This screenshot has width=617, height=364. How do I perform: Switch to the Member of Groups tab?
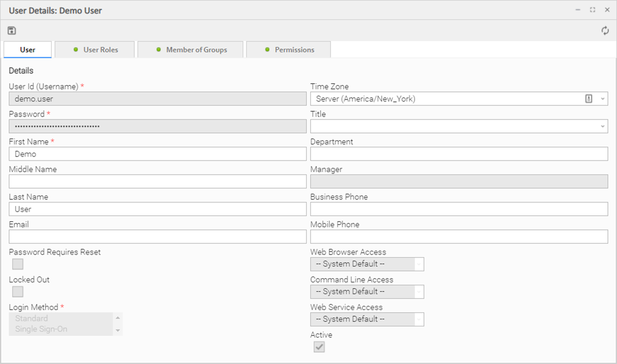point(191,50)
